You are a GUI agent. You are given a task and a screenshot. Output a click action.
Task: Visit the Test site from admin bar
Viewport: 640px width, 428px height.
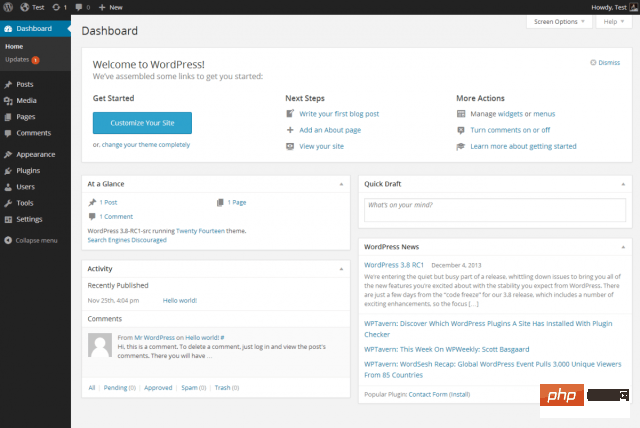coord(32,7)
